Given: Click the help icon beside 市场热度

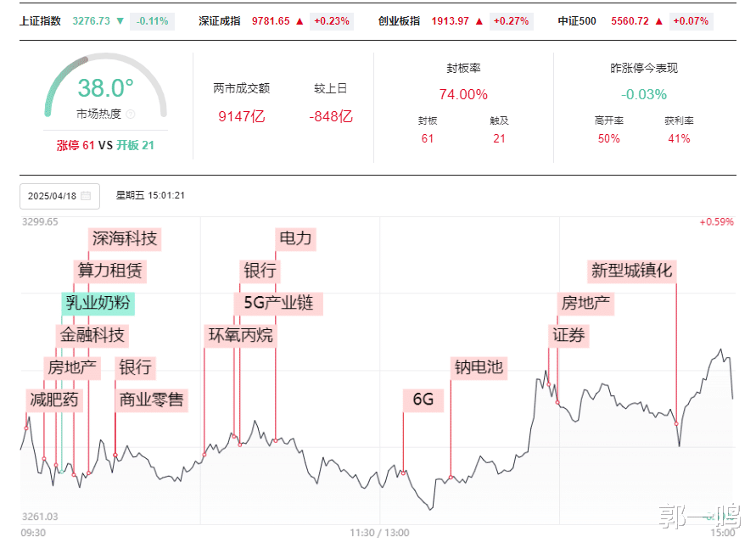Looking at the screenshot, I should [132, 114].
